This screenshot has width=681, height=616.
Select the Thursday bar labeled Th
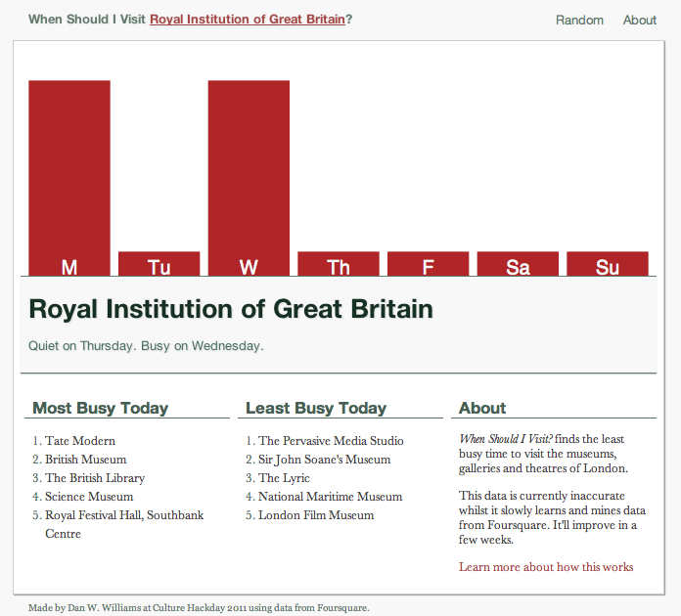tap(339, 263)
